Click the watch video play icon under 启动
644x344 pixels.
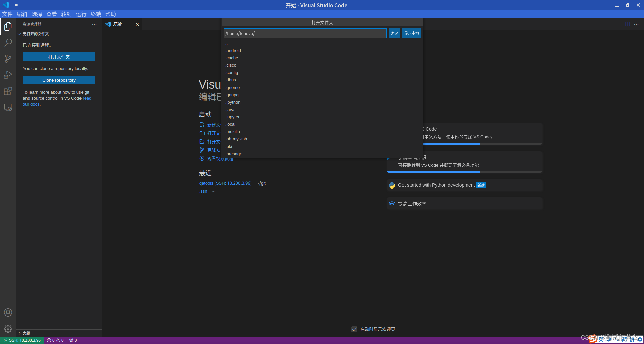pyautogui.click(x=202, y=158)
